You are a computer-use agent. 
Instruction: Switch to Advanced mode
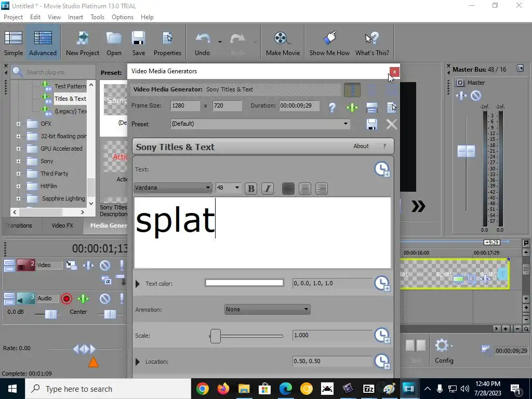click(x=43, y=43)
